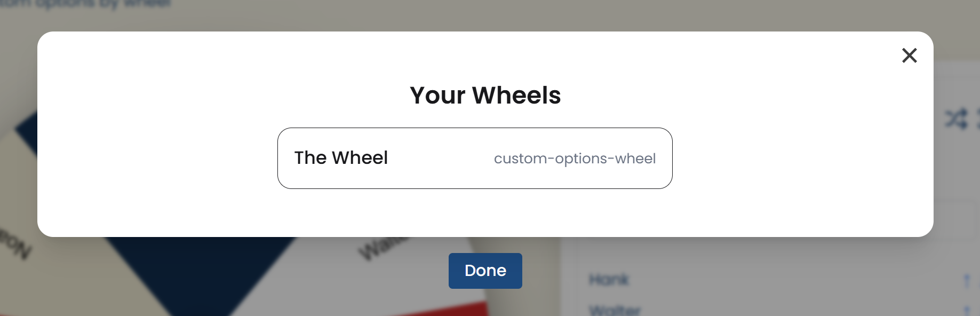Select the custom-options-wheel slug text
Screen dimensions: 980x316
(x=575, y=158)
